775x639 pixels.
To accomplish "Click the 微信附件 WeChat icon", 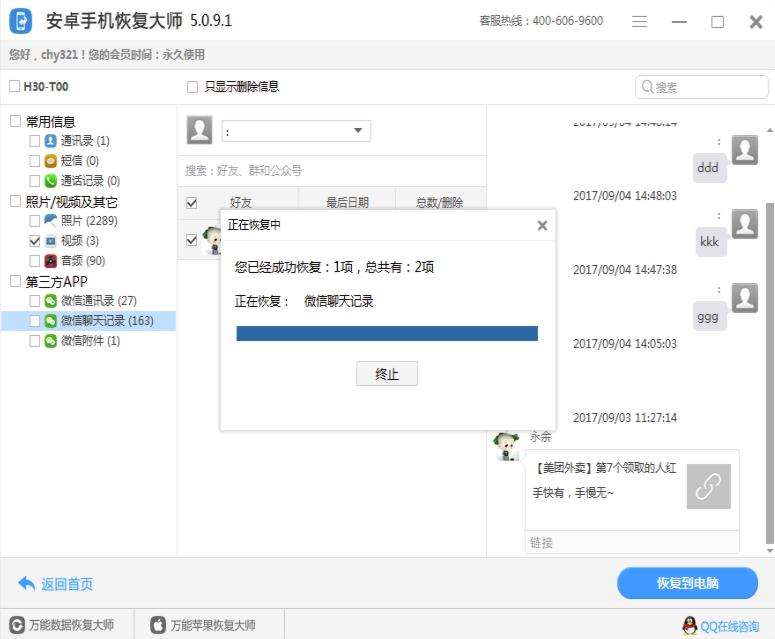I will [50, 341].
